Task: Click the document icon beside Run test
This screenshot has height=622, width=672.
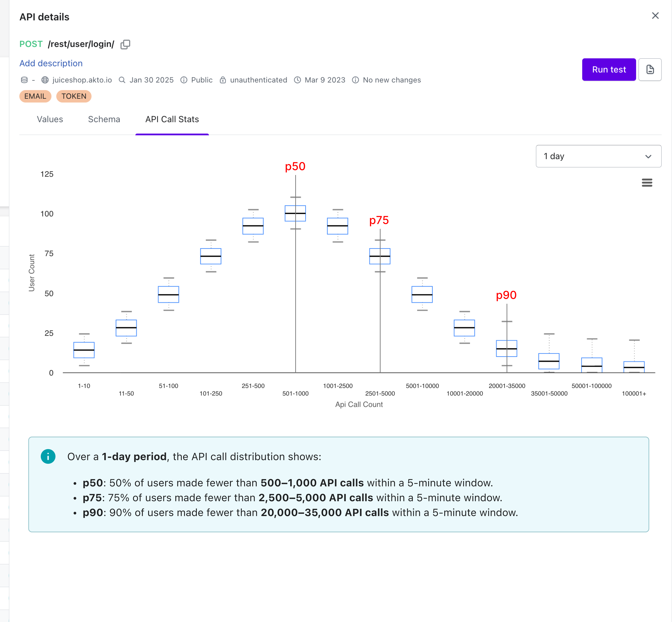Action: click(650, 70)
